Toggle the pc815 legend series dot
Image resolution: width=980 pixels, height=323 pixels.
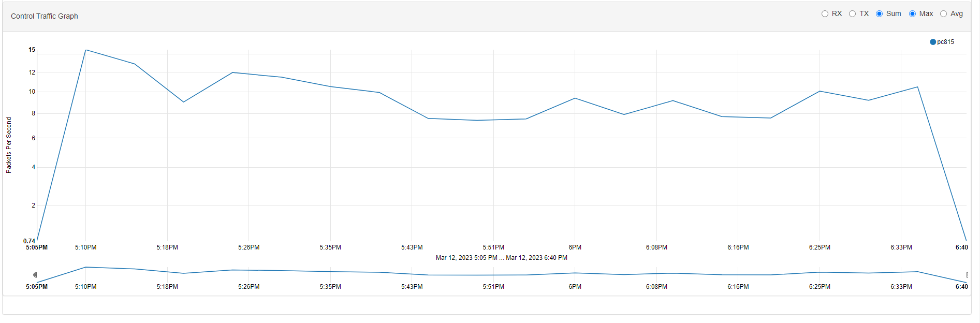point(933,42)
